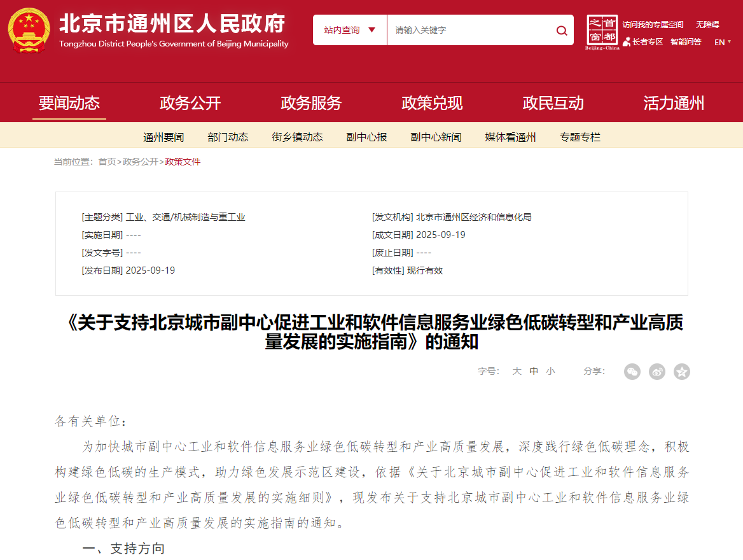Click the national emblem logo
This screenshot has height=560, width=743.
pyautogui.click(x=29, y=30)
